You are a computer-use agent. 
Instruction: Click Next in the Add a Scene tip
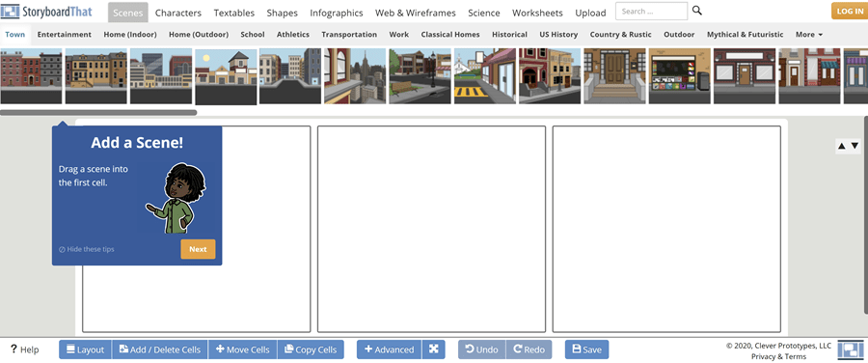[x=198, y=249]
